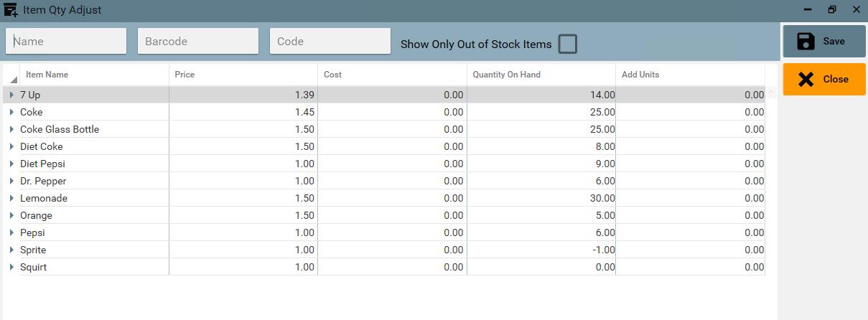Focus the Code search field
This screenshot has width=868, height=320.
tap(330, 41)
